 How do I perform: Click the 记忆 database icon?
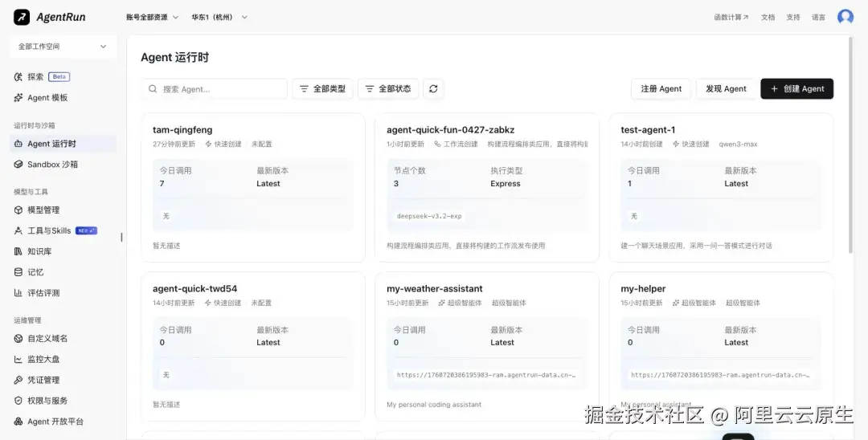click(18, 272)
